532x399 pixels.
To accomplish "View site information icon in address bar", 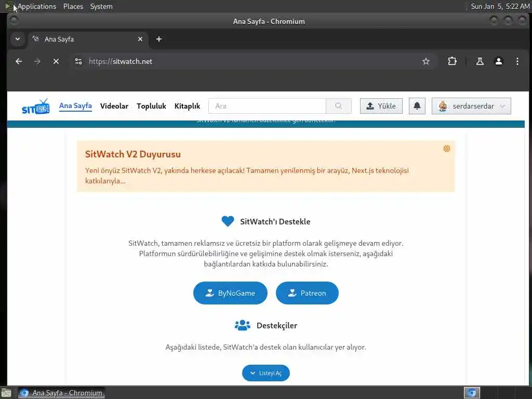I will tap(78, 61).
